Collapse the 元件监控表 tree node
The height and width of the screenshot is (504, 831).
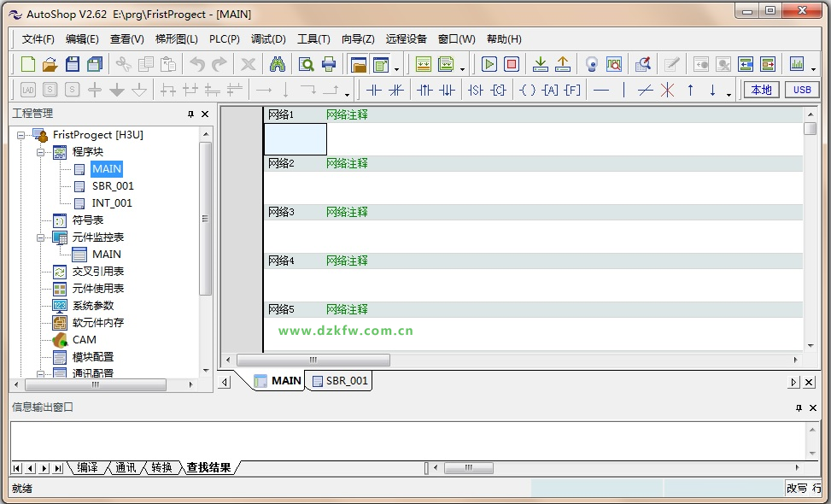(x=41, y=237)
